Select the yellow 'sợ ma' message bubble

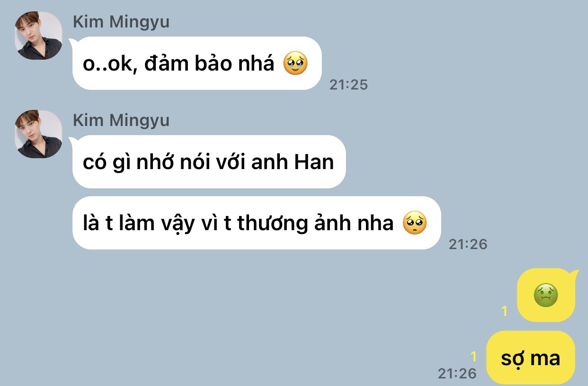tap(531, 358)
